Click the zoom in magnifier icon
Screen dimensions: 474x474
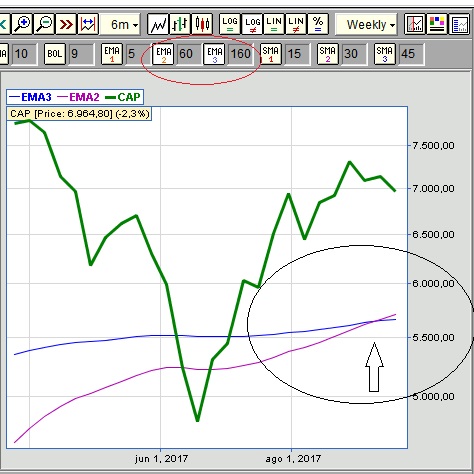(x=22, y=24)
